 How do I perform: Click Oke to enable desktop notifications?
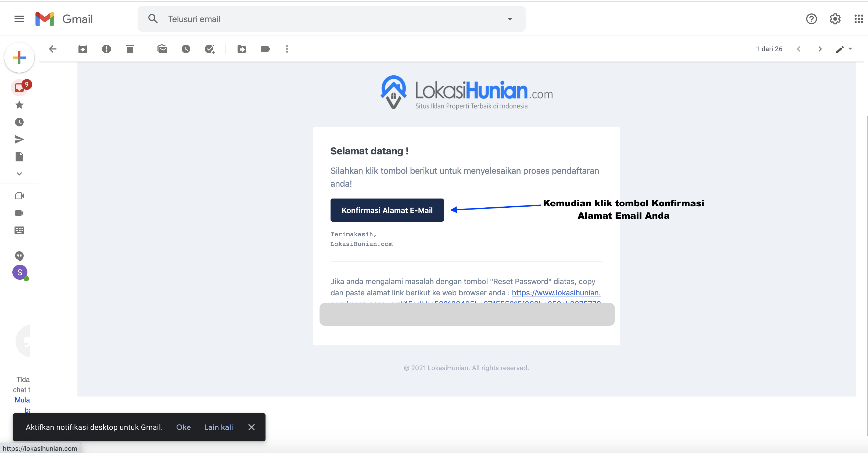point(183,427)
